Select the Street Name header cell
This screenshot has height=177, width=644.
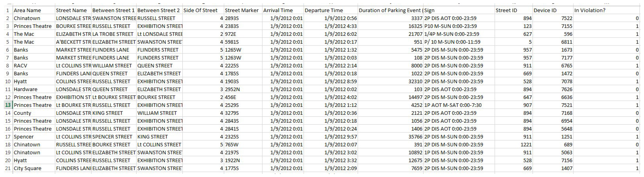[73, 11]
